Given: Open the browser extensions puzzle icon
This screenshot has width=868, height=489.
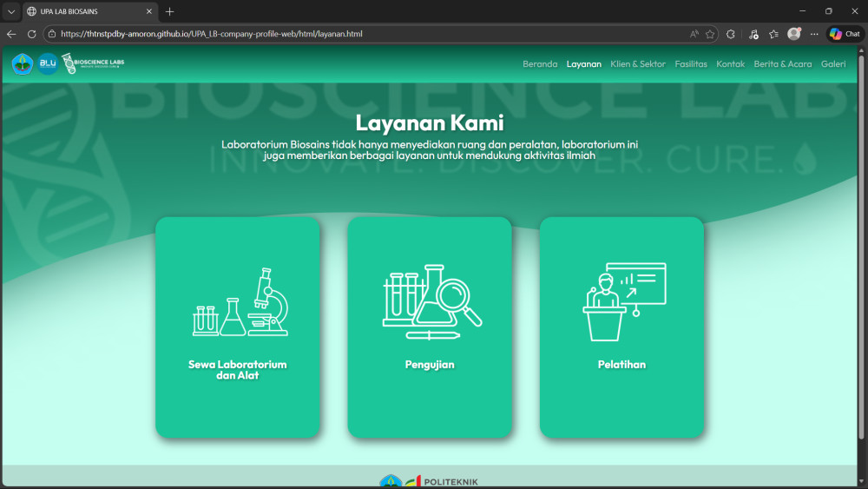Looking at the screenshot, I should tap(731, 34).
